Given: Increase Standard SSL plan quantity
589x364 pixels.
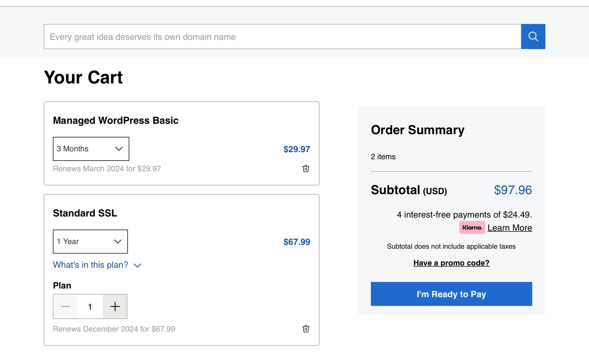Looking at the screenshot, I should (115, 306).
